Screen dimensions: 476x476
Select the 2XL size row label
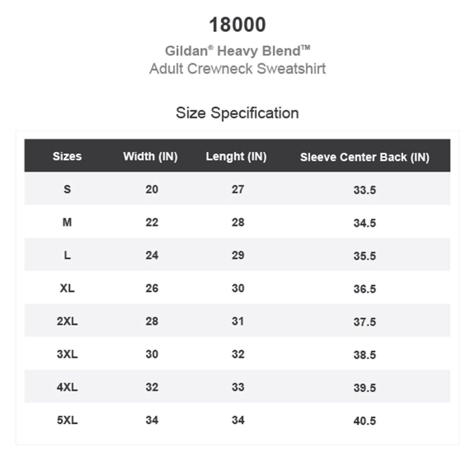67,321
